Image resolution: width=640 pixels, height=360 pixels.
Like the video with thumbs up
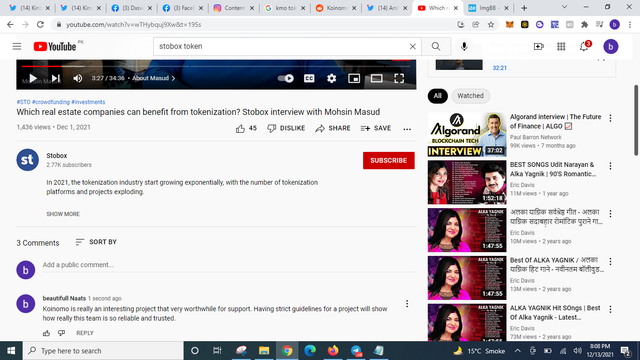[246, 128]
